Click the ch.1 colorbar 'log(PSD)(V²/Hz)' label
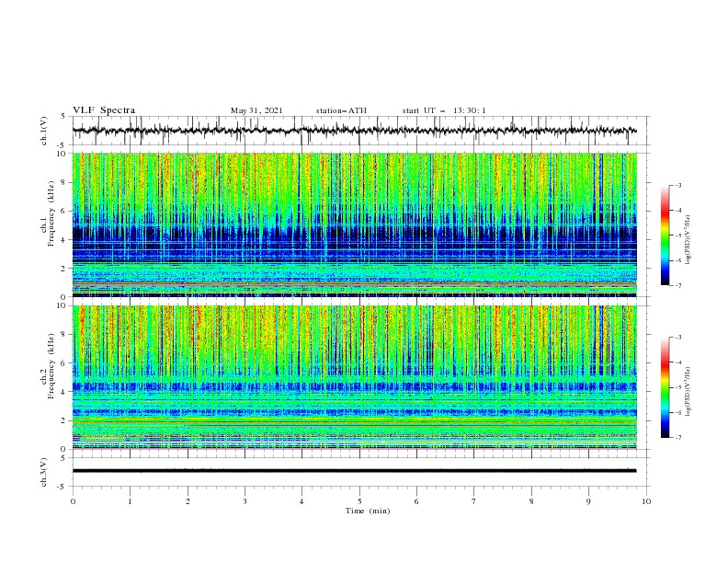Image resolution: width=728 pixels, height=563 pixels. pyautogui.click(x=688, y=241)
